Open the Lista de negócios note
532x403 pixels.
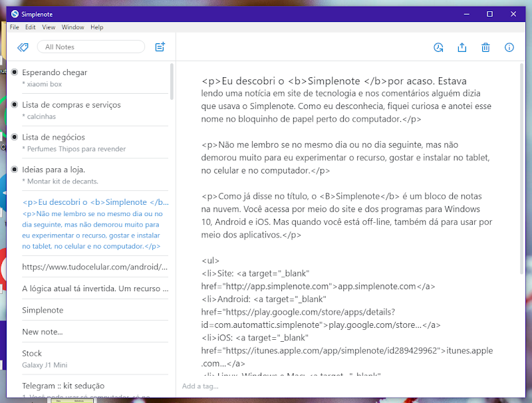[x=95, y=143]
